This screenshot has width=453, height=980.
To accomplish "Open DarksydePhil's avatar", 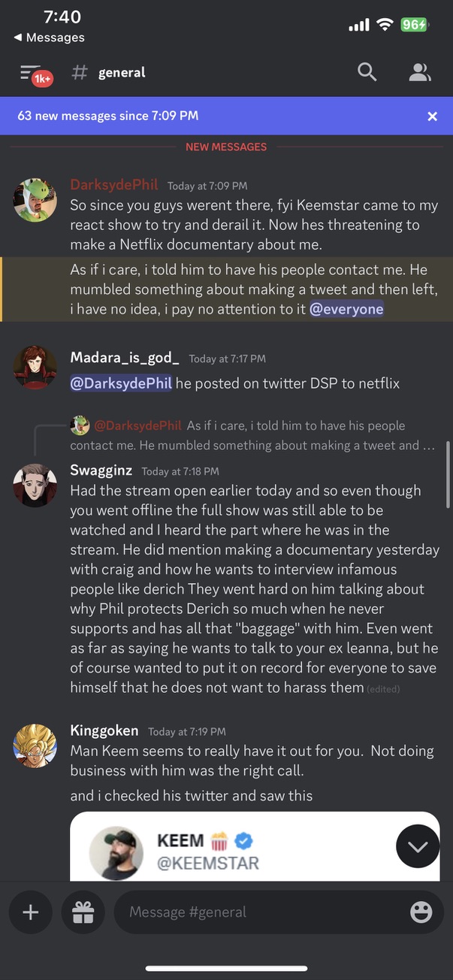I will coord(35,200).
